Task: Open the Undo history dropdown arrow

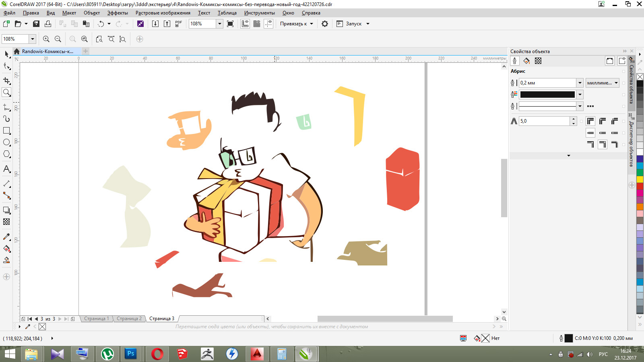Action: pyautogui.click(x=109, y=24)
